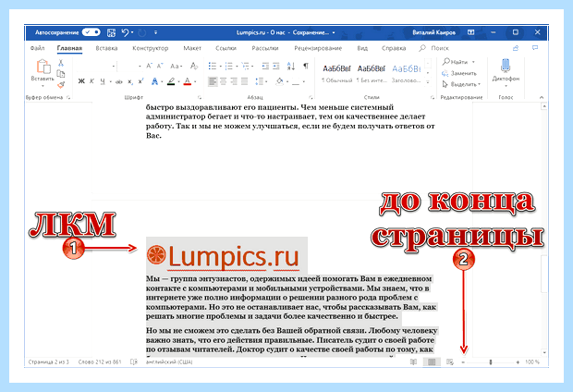Open the Макет tab
Screen dimensions: 573x392
coord(192,48)
